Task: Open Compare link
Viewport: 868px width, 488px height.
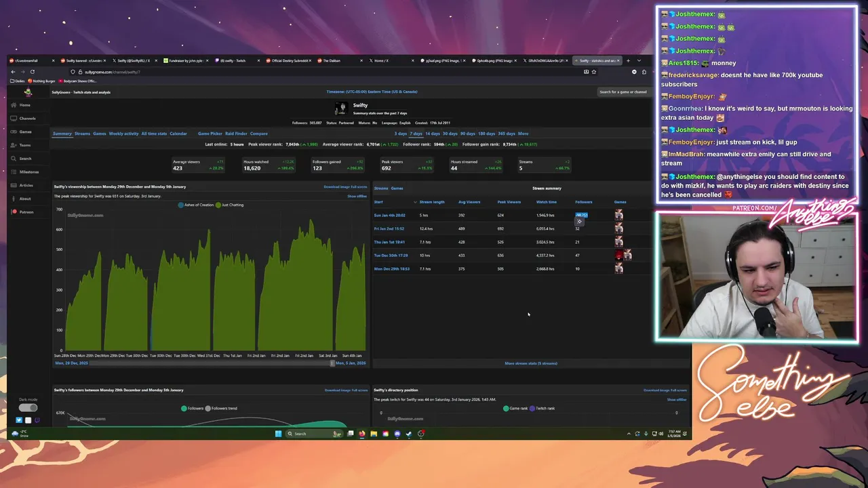Action: (x=258, y=134)
